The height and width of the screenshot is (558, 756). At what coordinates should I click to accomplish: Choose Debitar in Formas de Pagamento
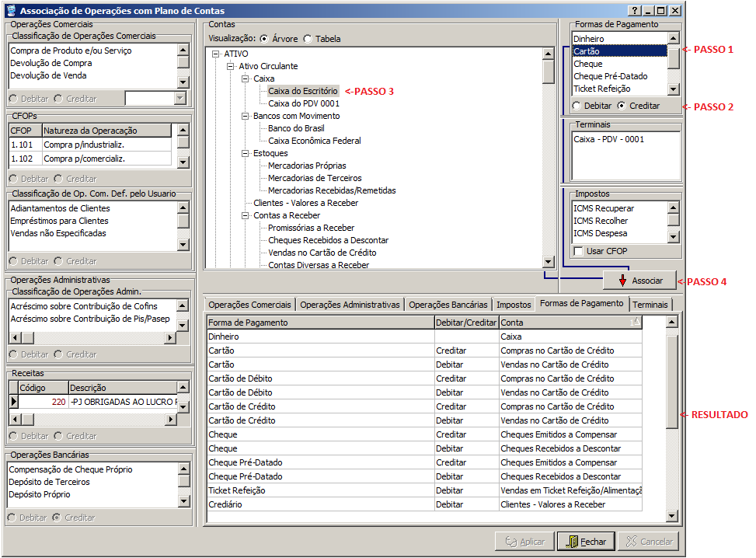coord(577,106)
